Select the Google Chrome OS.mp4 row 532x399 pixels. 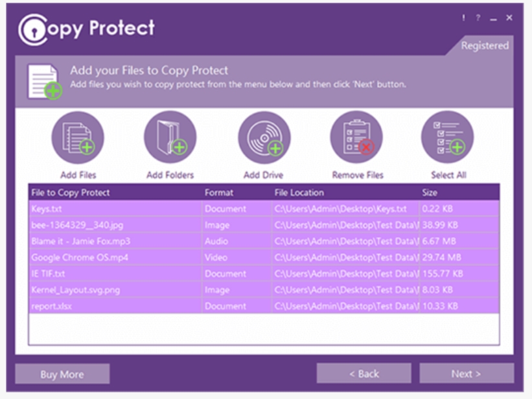264,258
